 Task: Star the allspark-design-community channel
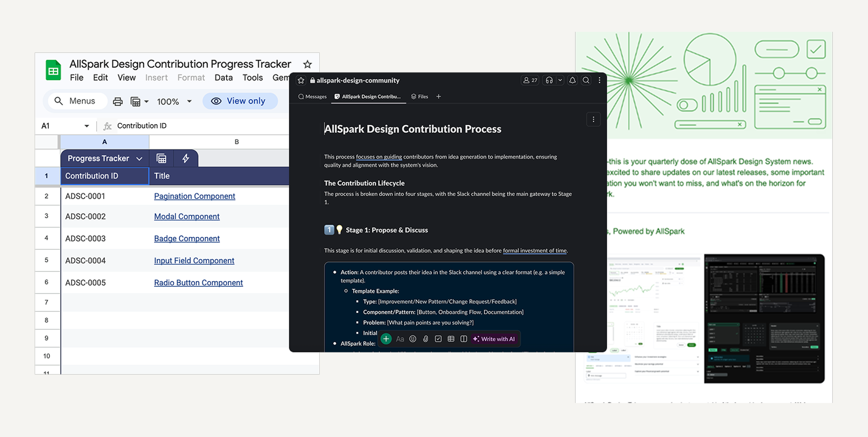[301, 80]
